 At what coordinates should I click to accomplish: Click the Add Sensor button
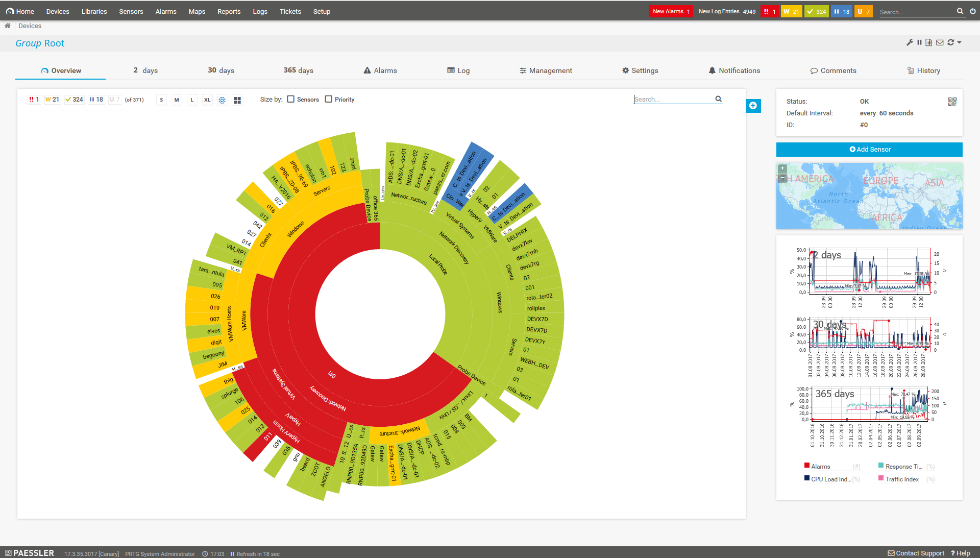point(869,150)
